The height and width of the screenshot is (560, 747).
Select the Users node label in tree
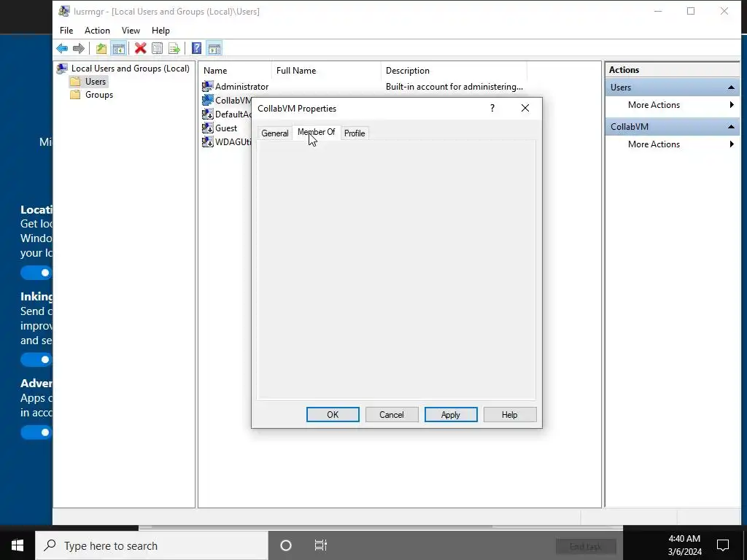96,82
